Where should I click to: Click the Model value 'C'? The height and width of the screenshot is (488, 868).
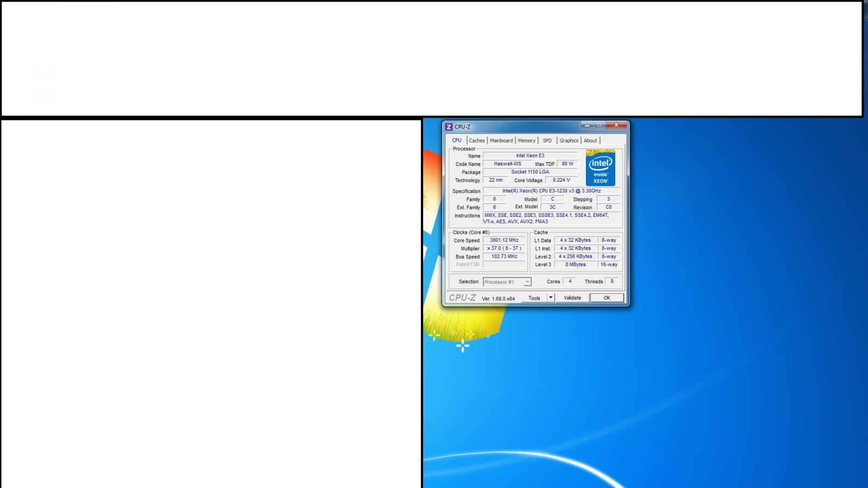pos(552,199)
